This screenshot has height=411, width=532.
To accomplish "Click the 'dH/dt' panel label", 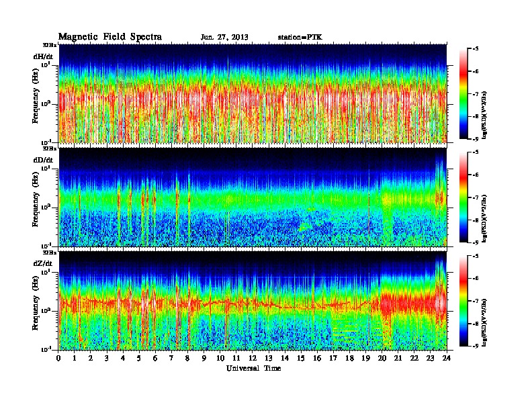I will [x=43, y=56].
